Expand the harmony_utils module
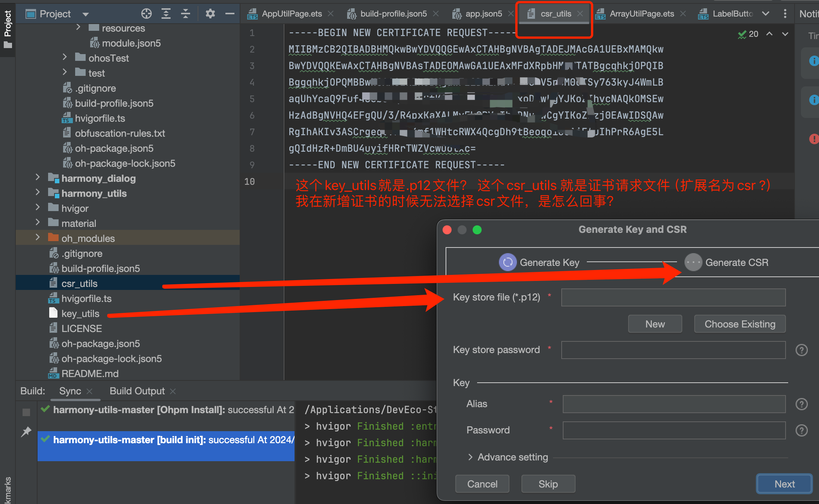Image resolution: width=819 pixels, height=504 pixels. pyautogui.click(x=38, y=192)
